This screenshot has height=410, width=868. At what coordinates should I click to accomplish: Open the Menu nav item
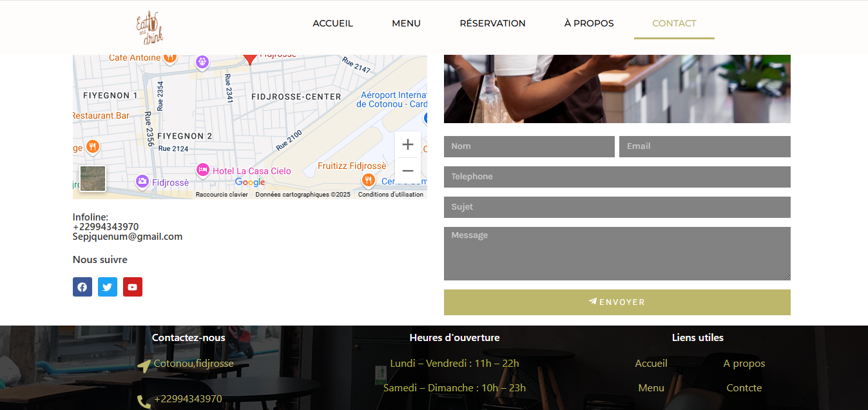[x=407, y=23]
